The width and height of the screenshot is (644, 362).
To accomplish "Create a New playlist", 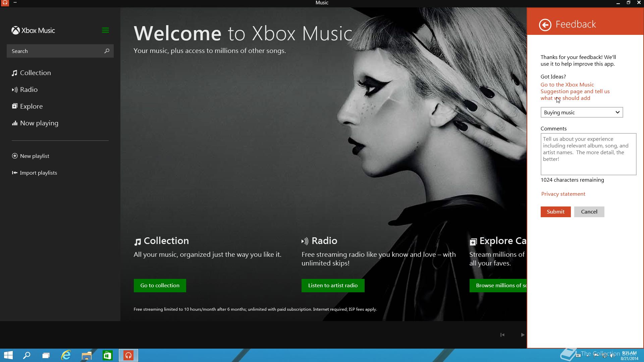I will click(31, 156).
